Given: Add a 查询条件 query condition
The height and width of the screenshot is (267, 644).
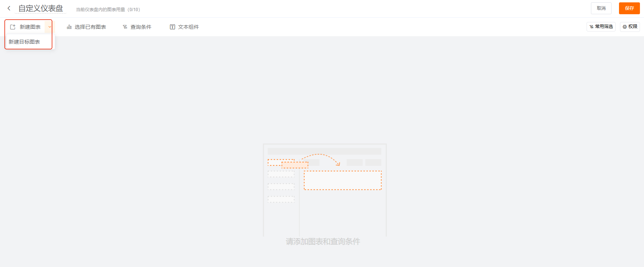Looking at the screenshot, I should tap(141, 27).
